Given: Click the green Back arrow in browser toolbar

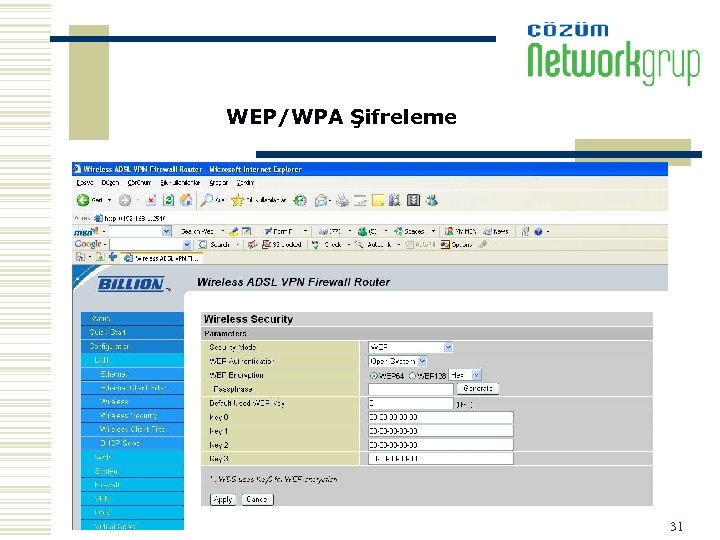Looking at the screenshot, I should 83,200.
